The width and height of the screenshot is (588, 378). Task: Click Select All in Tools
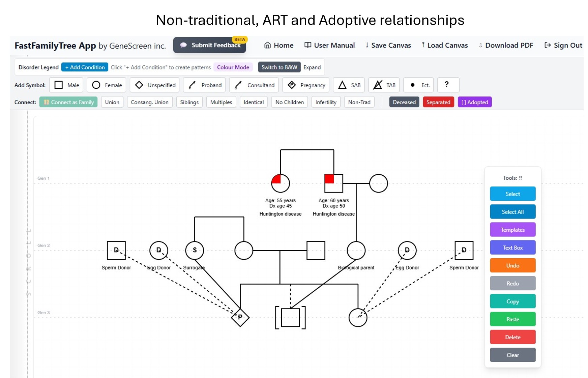[512, 212]
